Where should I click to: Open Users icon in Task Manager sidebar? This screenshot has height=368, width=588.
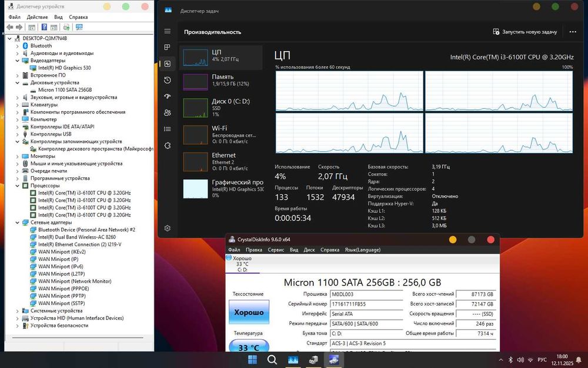coord(167,112)
